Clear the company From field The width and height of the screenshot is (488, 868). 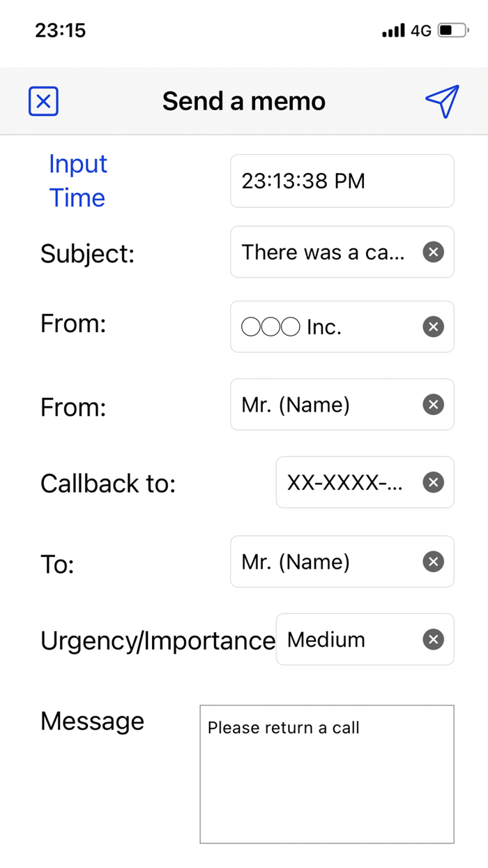433,327
